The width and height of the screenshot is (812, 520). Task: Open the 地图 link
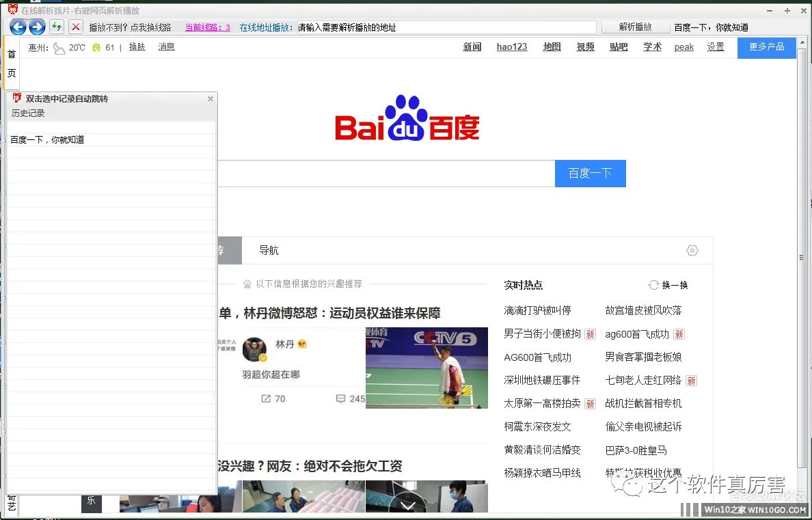552,47
